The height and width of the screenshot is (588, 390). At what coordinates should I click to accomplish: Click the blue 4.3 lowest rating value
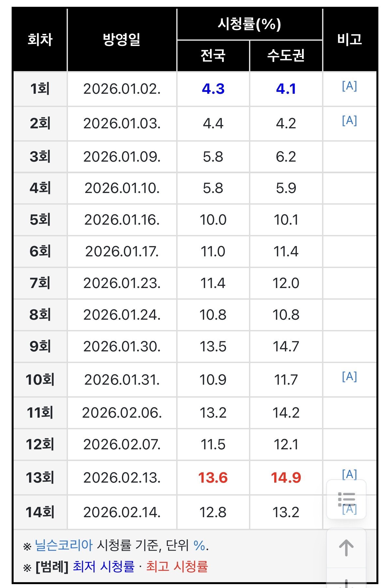point(213,89)
